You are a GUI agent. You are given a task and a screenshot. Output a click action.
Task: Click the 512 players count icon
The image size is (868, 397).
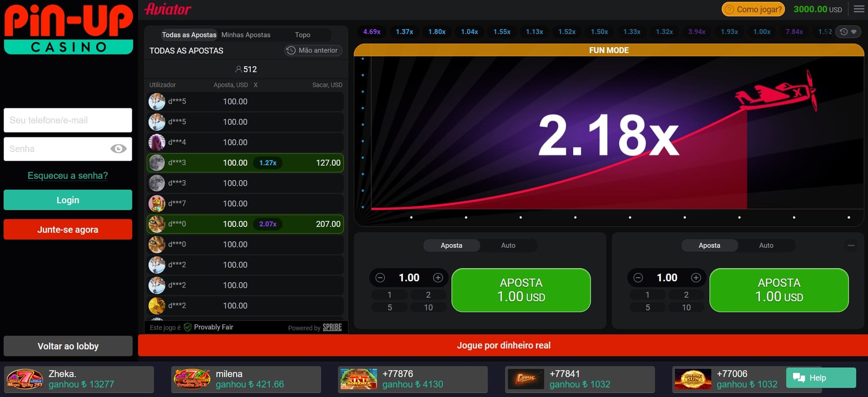point(238,69)
